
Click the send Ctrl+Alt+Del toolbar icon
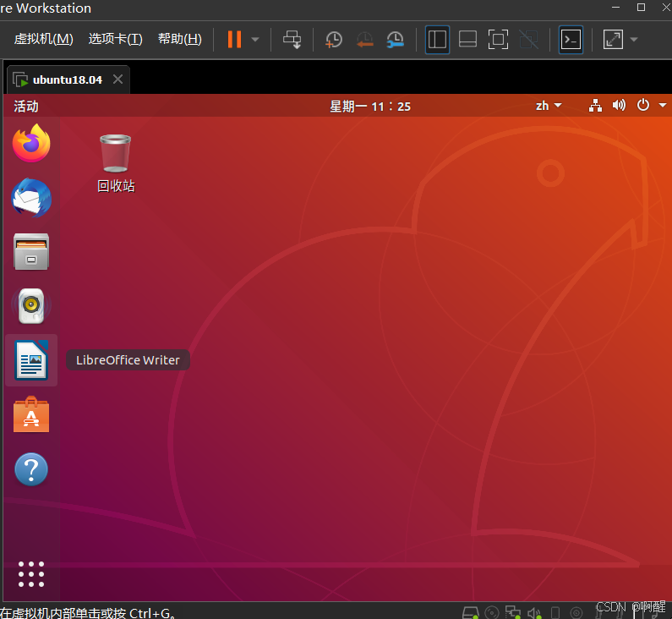(x=292, y=40)
